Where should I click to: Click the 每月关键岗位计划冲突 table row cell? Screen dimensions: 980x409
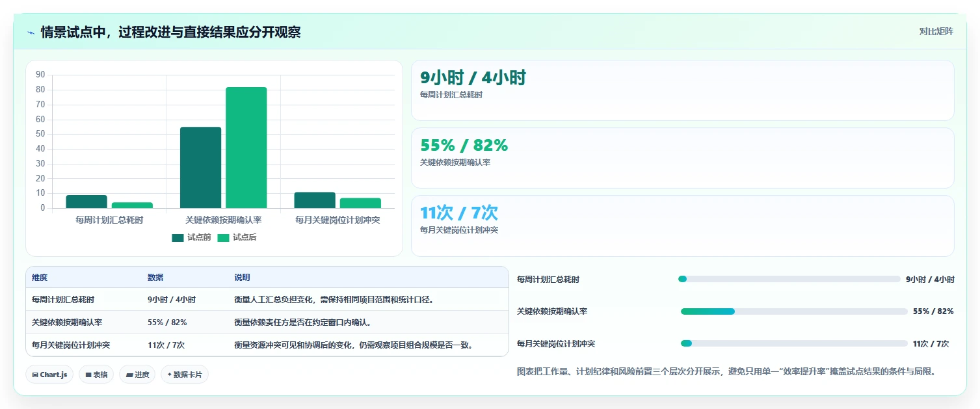pos(71,345)
